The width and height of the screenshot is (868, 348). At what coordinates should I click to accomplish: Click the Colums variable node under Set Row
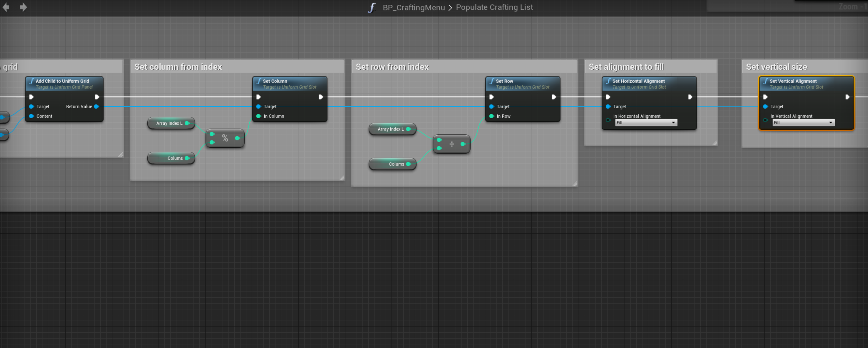click(392, 164)
